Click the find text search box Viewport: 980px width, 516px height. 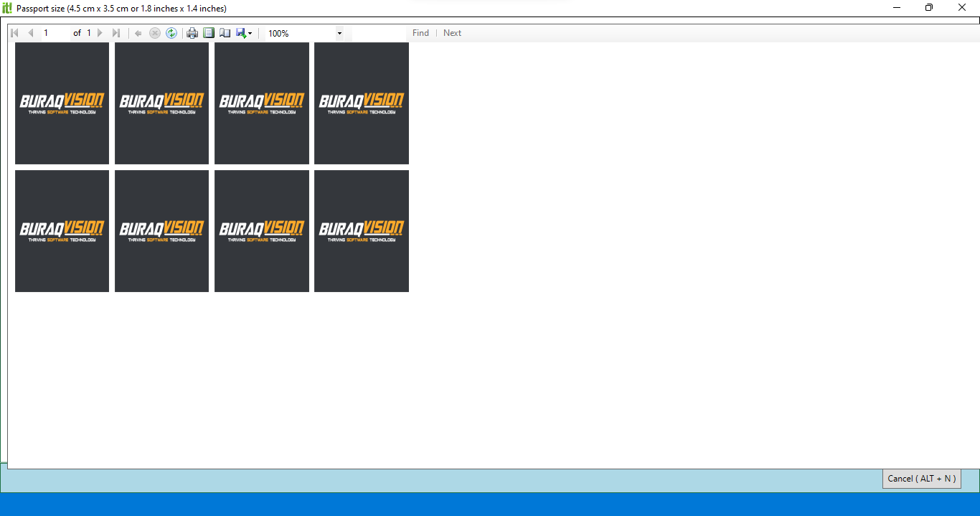(377, 33)
